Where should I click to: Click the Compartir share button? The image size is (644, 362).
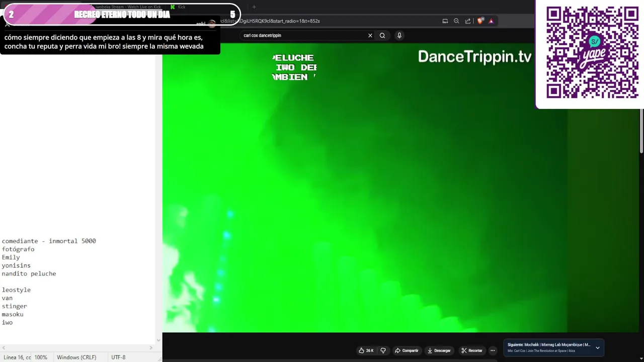(x=407, y=350)
